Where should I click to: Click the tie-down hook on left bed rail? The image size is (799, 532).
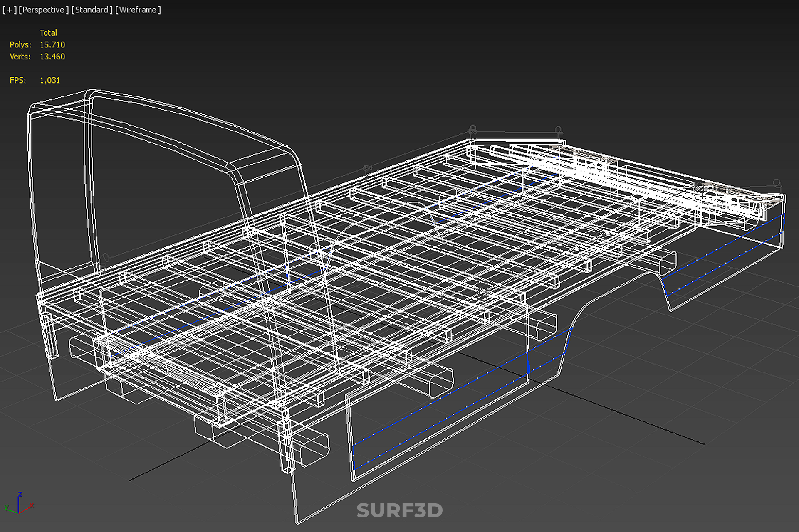(367, 168)
